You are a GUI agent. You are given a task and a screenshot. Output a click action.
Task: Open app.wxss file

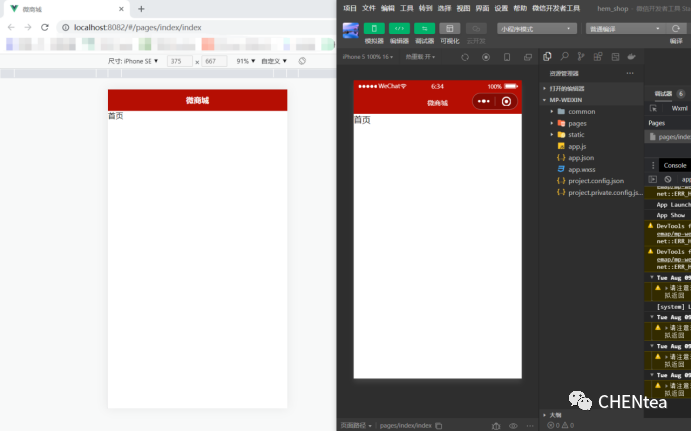[x=591, y=169]
